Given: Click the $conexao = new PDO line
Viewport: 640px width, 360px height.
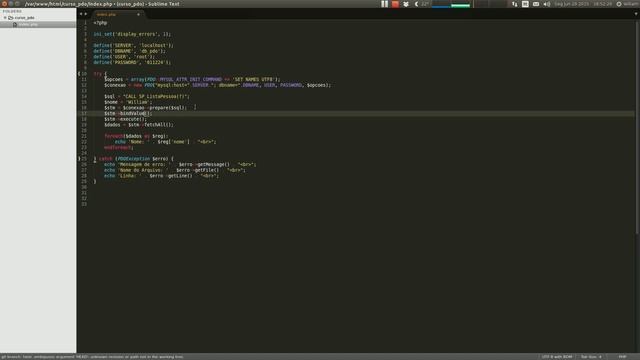Looking at the screenshot, I should (x=218, y=85).
